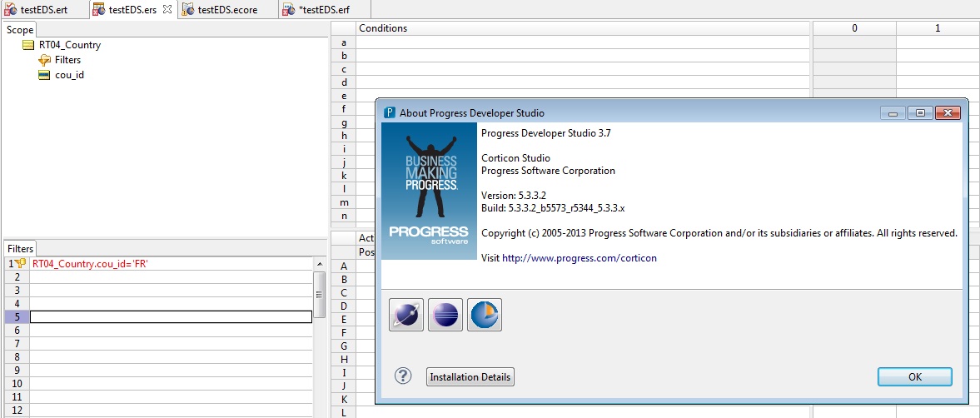Select the Scope tab
The width and height of the screenshot is (980, 418).
point(20,29)
